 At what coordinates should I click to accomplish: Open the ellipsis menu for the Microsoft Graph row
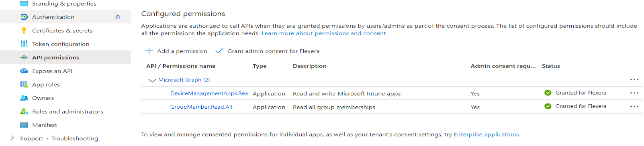(x=634, y=79)
